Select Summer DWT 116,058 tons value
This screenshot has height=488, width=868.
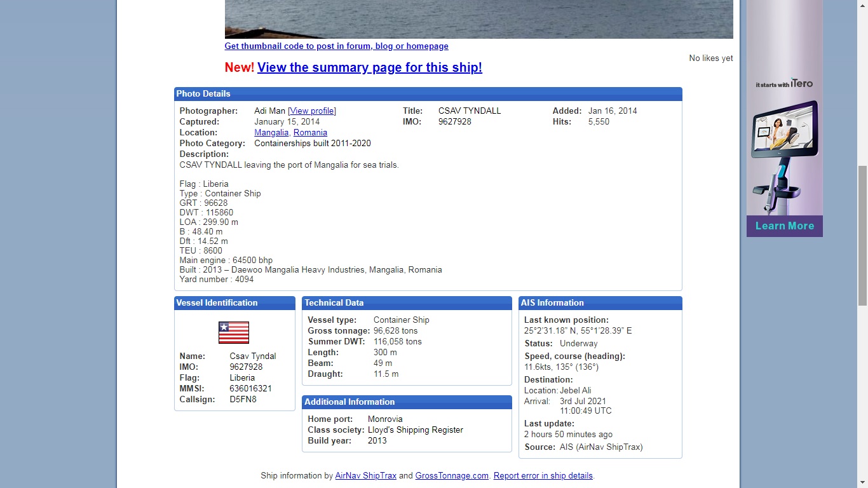[398, 342]
